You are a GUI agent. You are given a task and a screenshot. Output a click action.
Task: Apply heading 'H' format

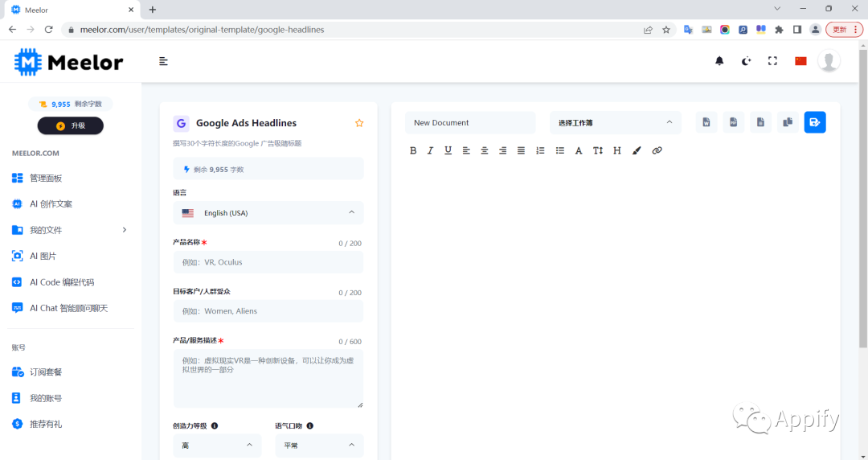[616, 150]
